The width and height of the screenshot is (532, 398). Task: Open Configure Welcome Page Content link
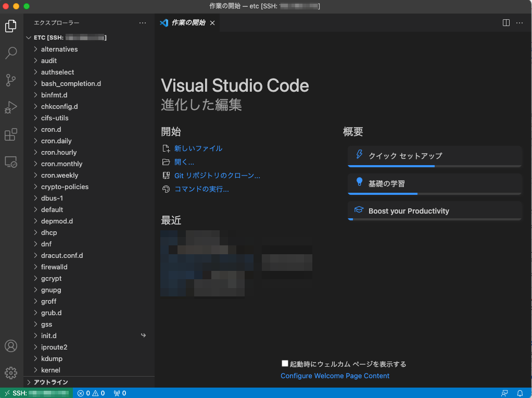(x=335, y=376)
